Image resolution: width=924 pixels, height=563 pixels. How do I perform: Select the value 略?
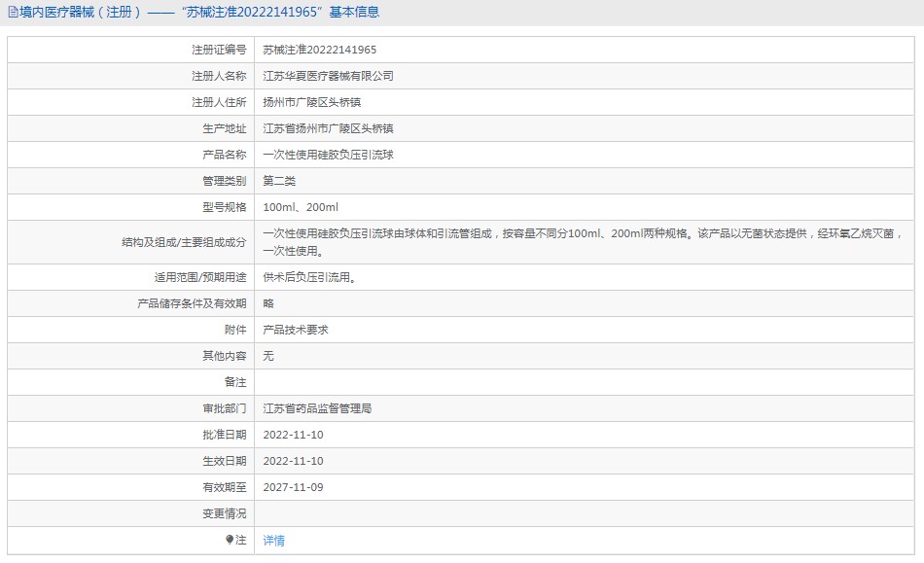coord(268,303)
